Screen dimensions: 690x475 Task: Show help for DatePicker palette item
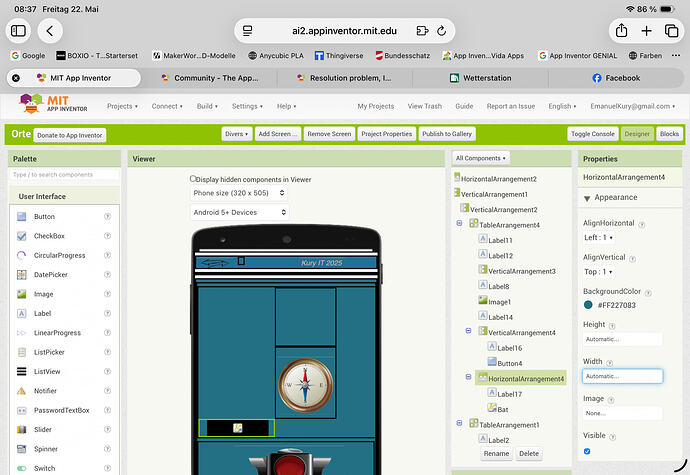pos(107,274)
